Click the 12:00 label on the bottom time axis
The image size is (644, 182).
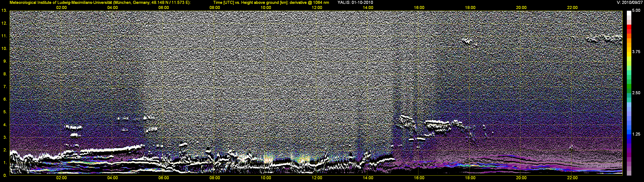pyautogui.click(x=317, y=178)
